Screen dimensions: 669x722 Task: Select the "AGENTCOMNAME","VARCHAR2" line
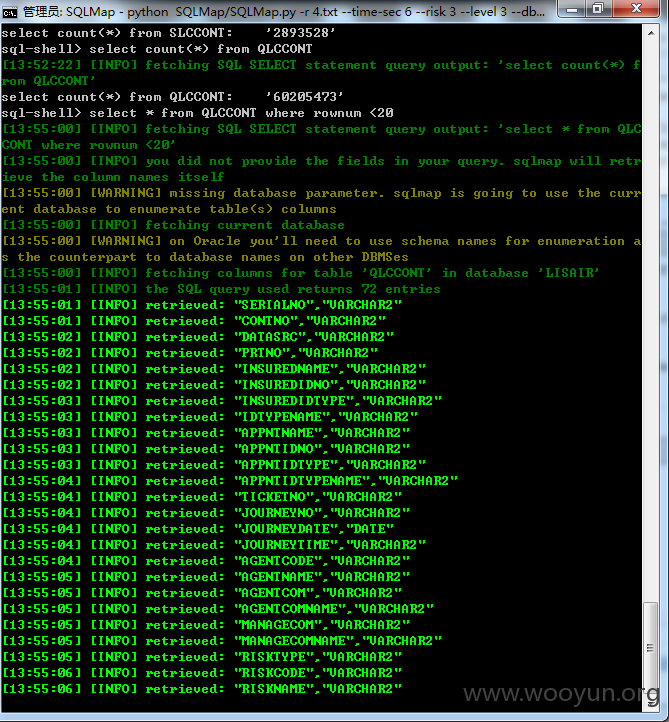218,609
